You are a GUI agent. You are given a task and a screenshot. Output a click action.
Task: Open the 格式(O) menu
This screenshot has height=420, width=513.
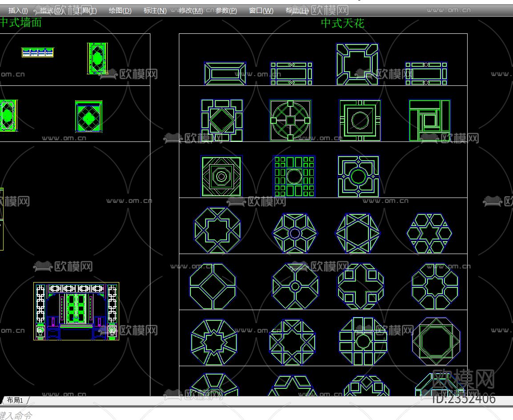pos(52,11)
